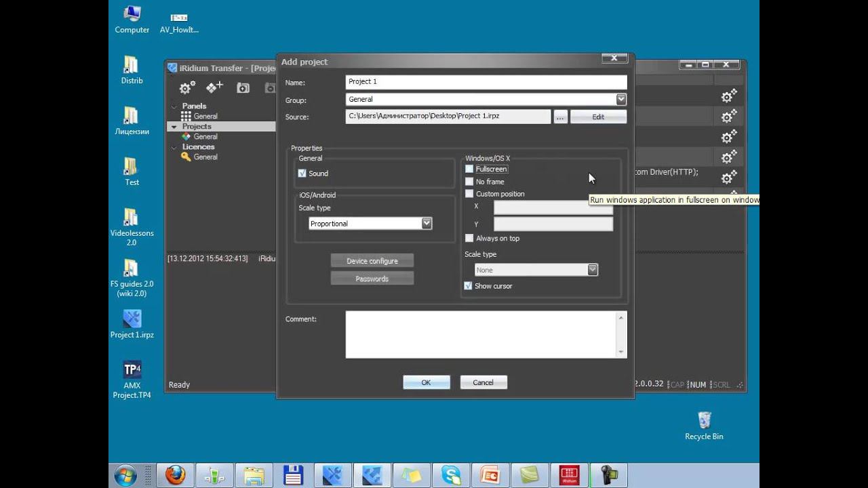This screenshot has height=488, width=868.
Task: Enable the Fullscreen checkbox
Action: click(x=469, y=169)
